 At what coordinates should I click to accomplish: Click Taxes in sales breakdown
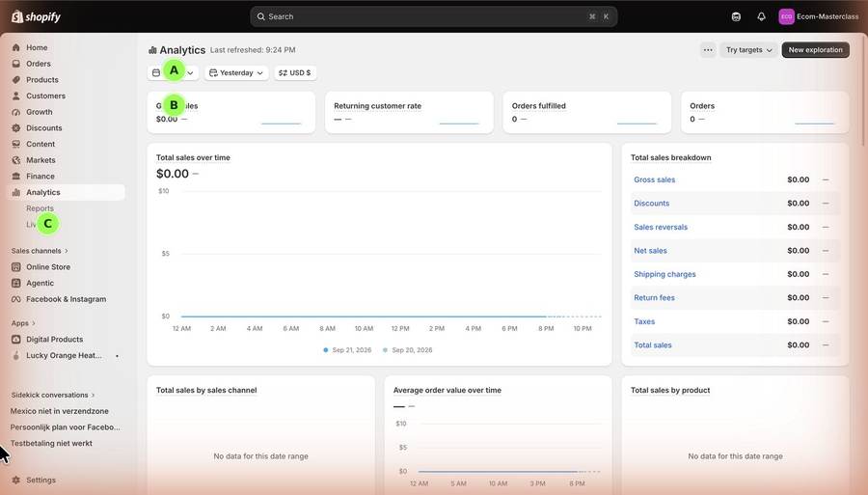point(644,321)
